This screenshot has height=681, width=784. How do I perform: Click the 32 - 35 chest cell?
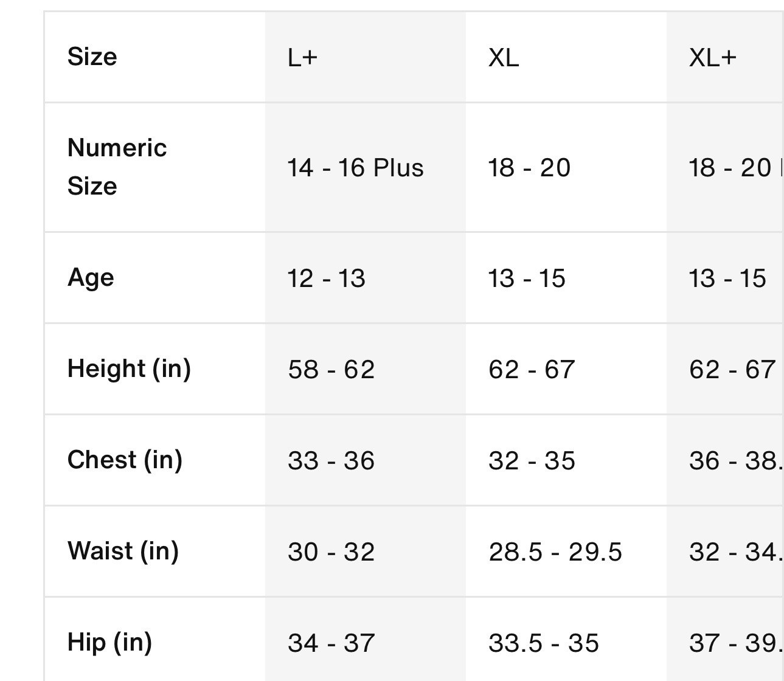click(x=566, y=460)
